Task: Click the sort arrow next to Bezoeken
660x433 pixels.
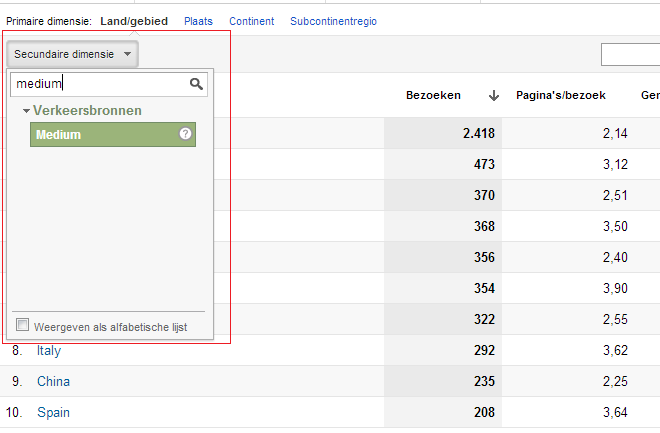Action: 493,96
